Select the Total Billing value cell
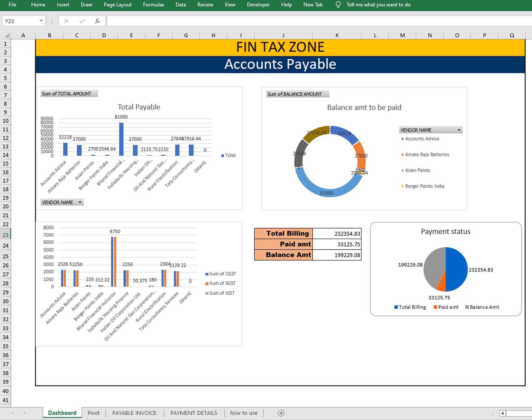The height and width of the screenshot is (420, 532). coord(337,234)
